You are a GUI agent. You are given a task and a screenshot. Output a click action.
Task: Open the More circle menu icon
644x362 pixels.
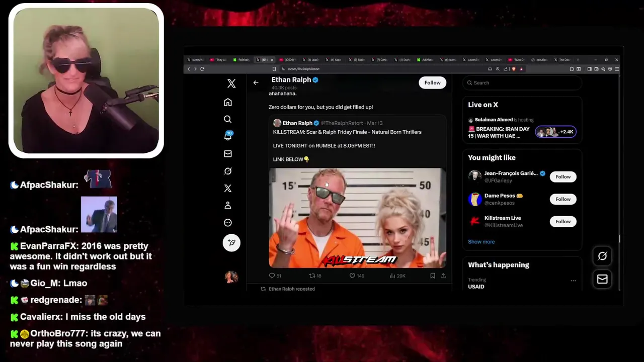(228, 223)
